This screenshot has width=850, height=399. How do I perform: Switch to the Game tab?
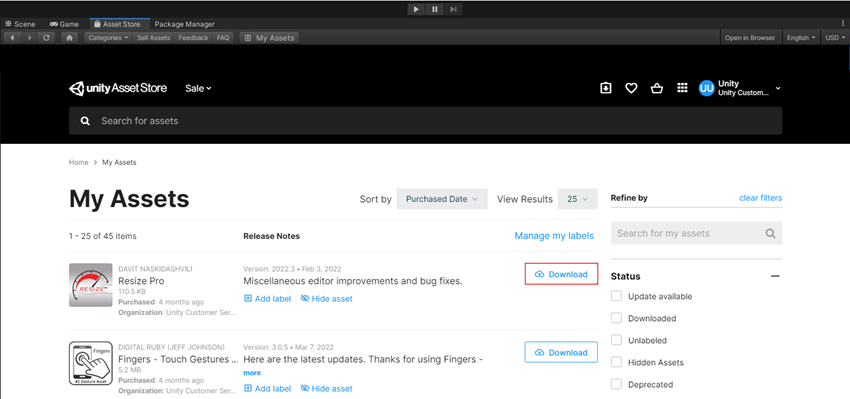tap(65, 24)
